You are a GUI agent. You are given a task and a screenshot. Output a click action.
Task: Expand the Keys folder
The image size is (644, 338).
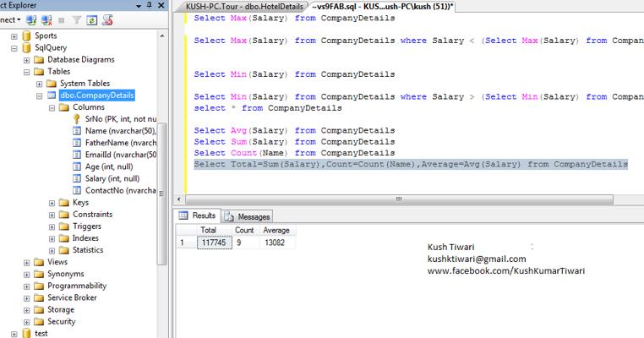pyautogui.click(x=52, y=203)
